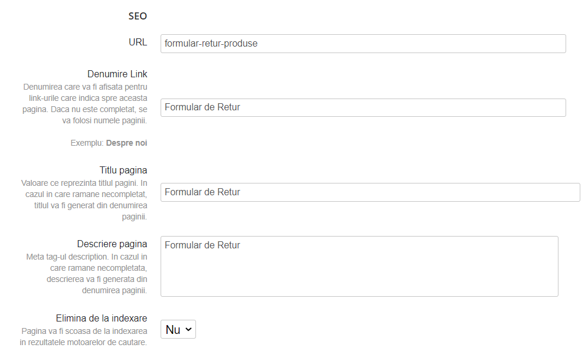Select the formular-retur-produse URL text
The height and width of the screenshot is (364, 588).
(211, 43)
